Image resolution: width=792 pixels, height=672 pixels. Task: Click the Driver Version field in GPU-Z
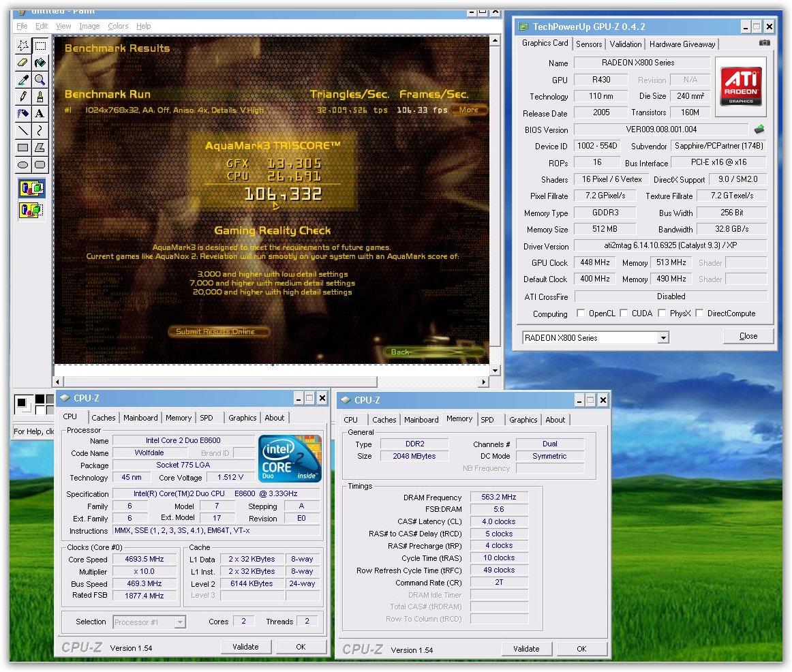pos(670,245)
